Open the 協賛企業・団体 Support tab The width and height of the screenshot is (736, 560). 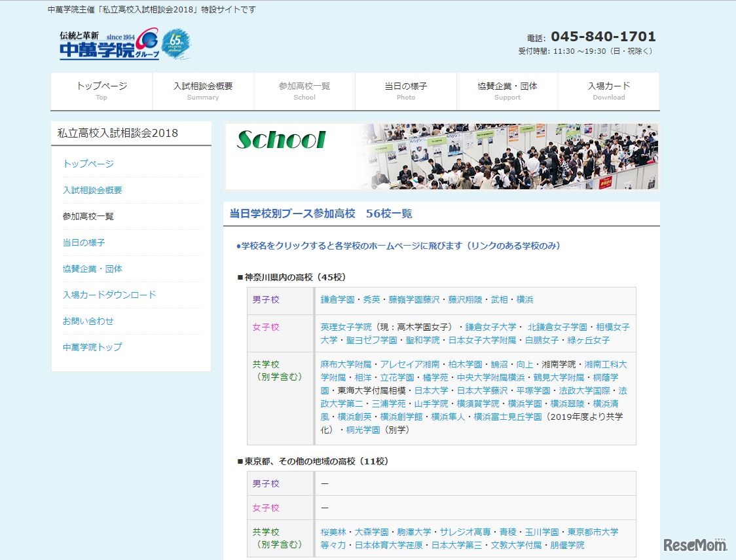[x=507, y=91]
